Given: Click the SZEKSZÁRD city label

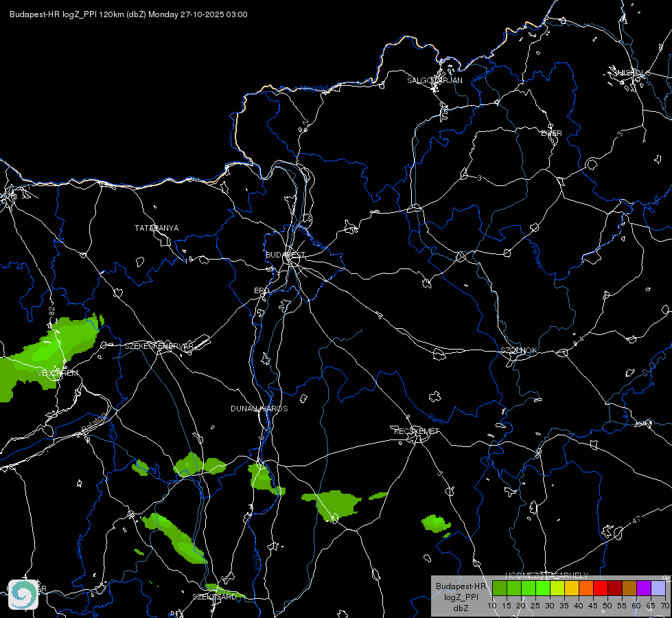Looking at the screenshot, I should pyautogui.click(x=214, y=597).
